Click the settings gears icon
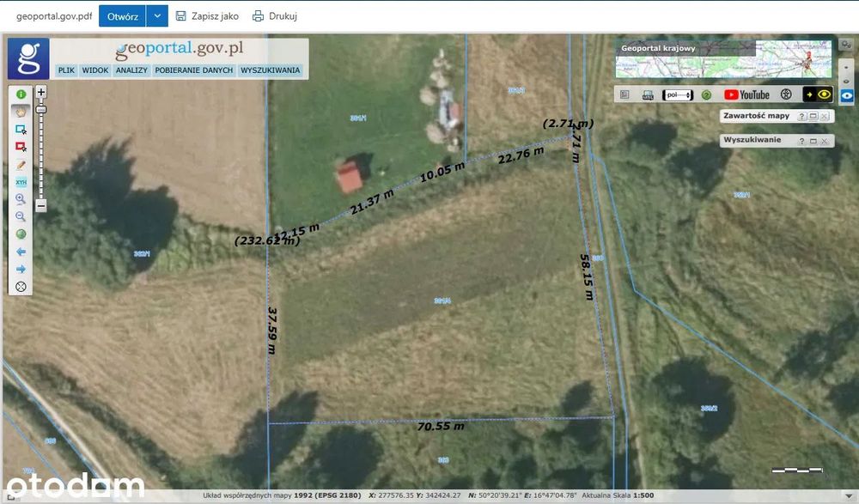Image resolution: width=859 pixels, height=504 pixels. click(846, 45)
